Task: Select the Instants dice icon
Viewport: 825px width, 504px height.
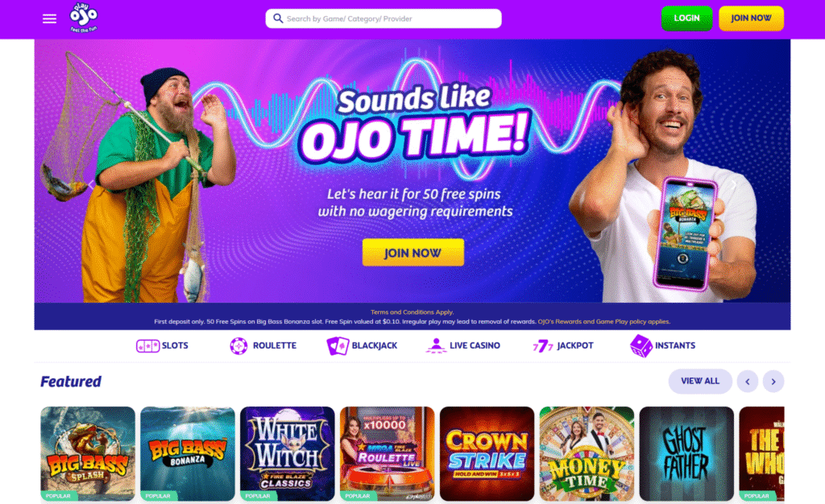Action: tap(641, 346)
